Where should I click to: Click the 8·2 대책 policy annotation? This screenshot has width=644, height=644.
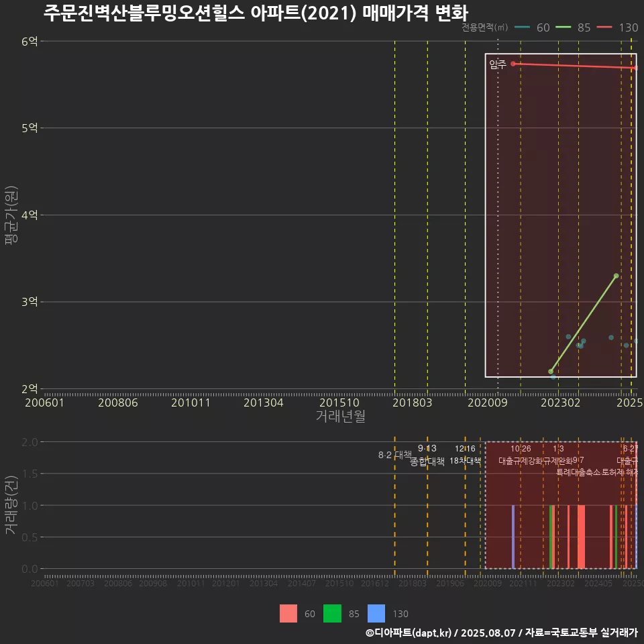click(394, 455)
